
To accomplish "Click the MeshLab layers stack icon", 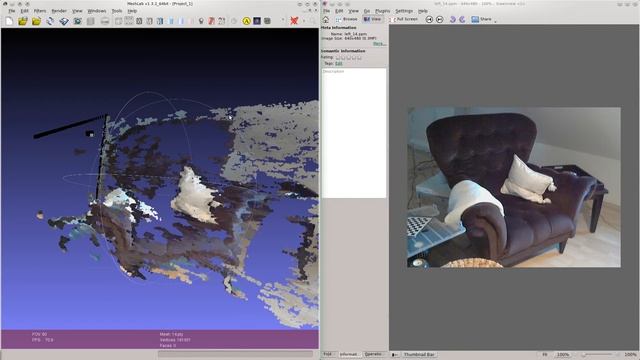I will tap(64, 21).
